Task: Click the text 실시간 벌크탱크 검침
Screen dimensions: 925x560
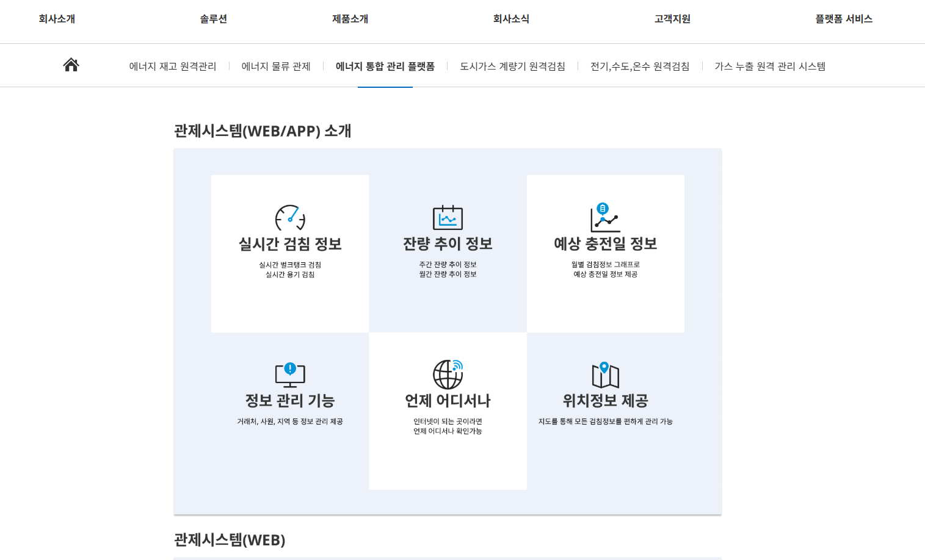Action: tap(290, 265)
